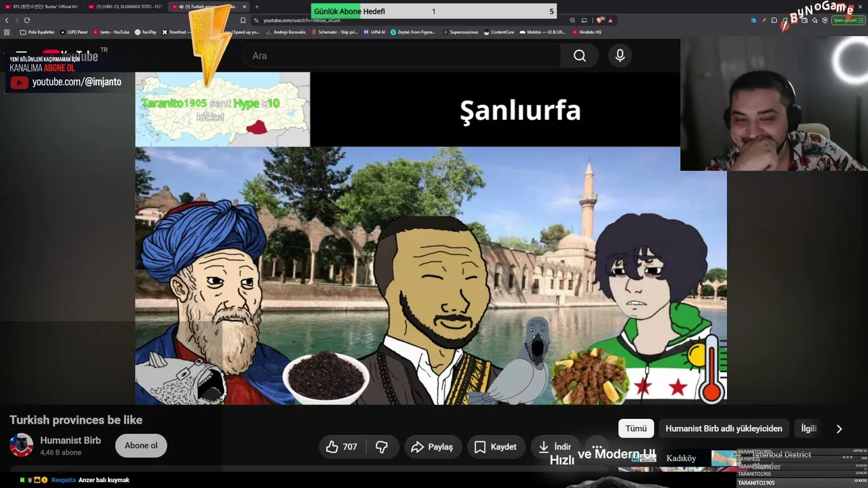
Task: Select the 'Humanist Birb adlı yükleyiciden' chip
Action: [x=724, y=428]
